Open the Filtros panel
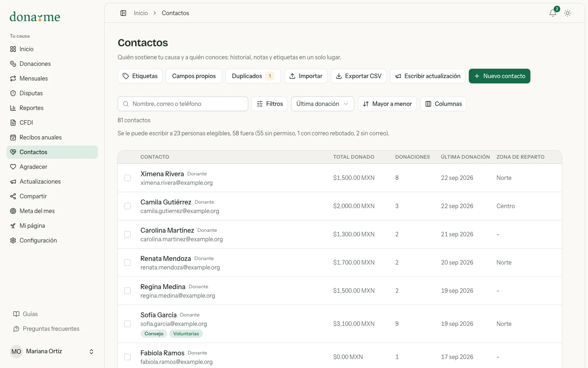Image resolution: width=588 pixels, height=368 pixels. pos(270,104)
